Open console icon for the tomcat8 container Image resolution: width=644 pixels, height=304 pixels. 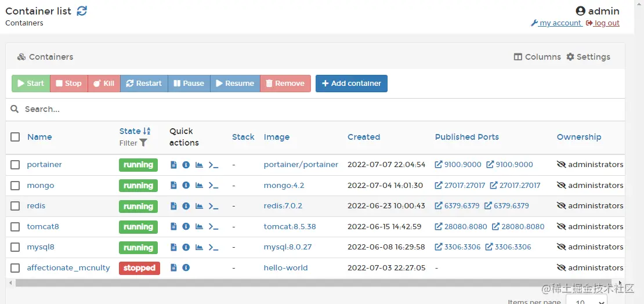[214, 226]
